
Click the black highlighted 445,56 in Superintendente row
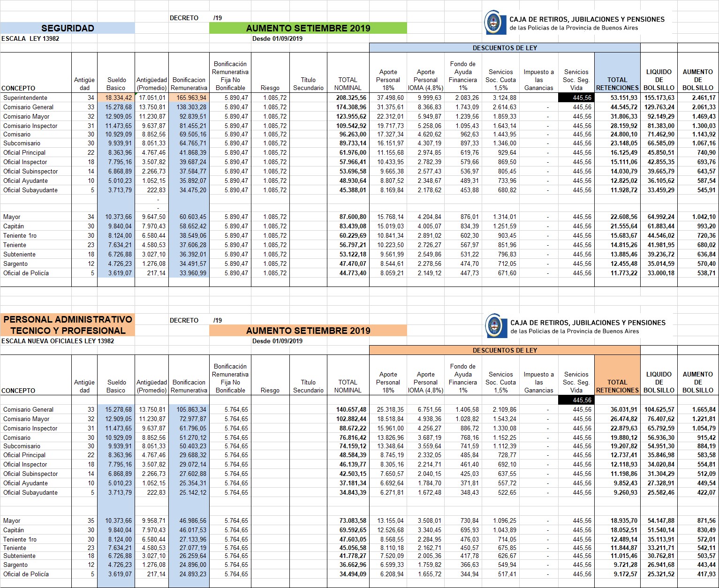(576, 98)
